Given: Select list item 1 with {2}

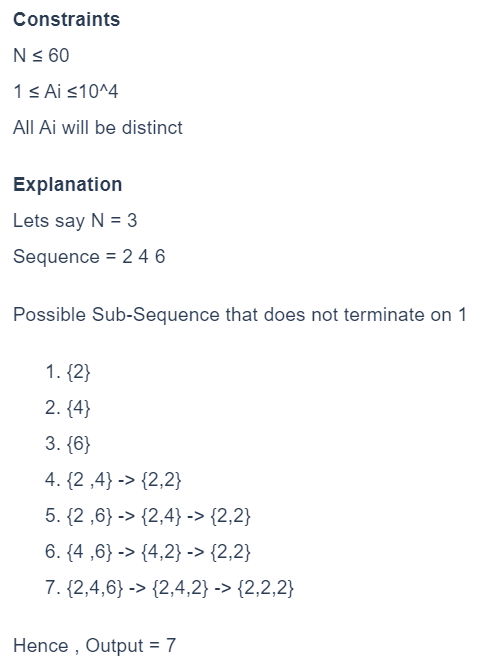Looking at the screenshot, I should [x=68, y=372].
